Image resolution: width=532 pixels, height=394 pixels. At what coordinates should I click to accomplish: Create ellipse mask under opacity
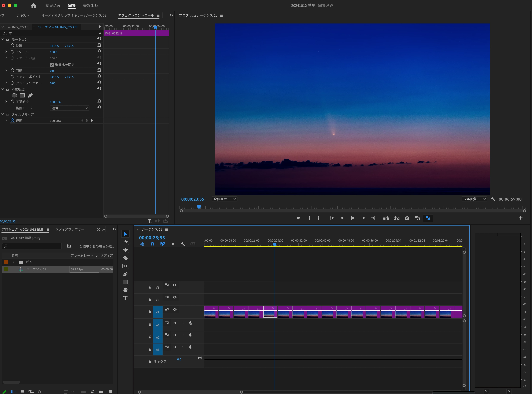(x=14, y=95)
